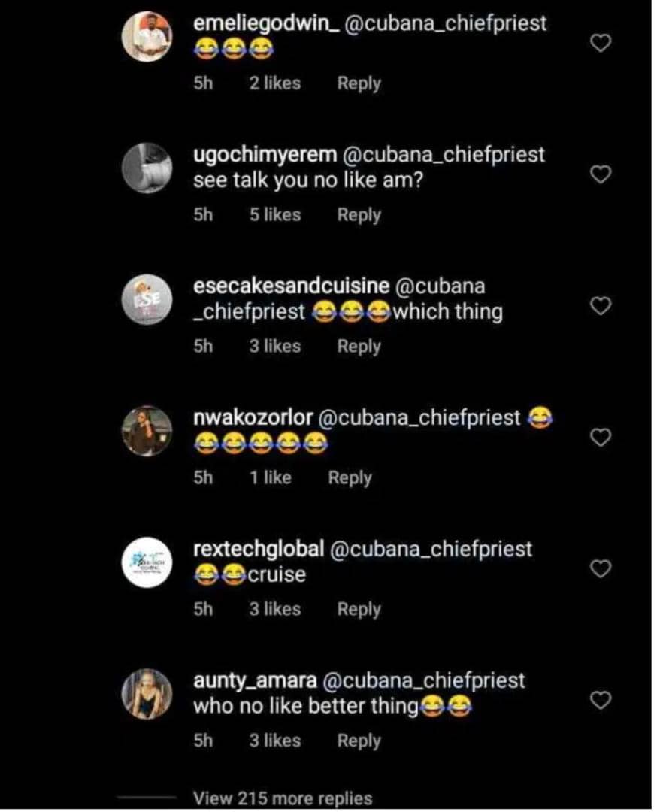This screenshot has width=660, height=812.
Task: Heart the nwakozorlor laughing emoji comment
Action: (x=599, y=438)
